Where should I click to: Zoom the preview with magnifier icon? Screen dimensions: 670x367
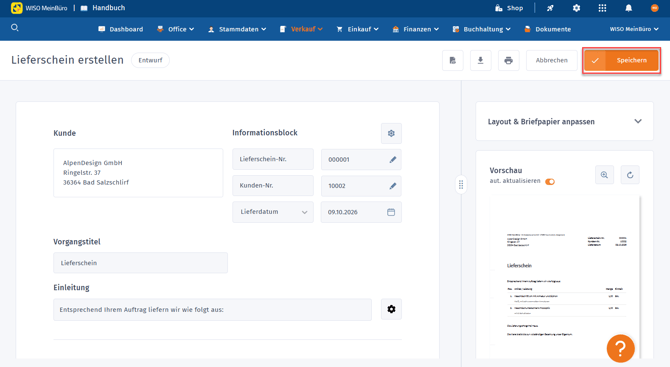click(x=604, y=175)
